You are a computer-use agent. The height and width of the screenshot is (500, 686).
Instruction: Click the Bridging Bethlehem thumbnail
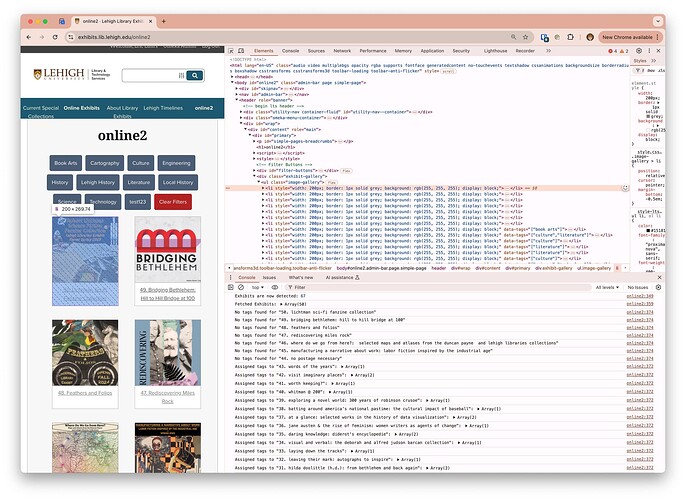click(168, 250)
